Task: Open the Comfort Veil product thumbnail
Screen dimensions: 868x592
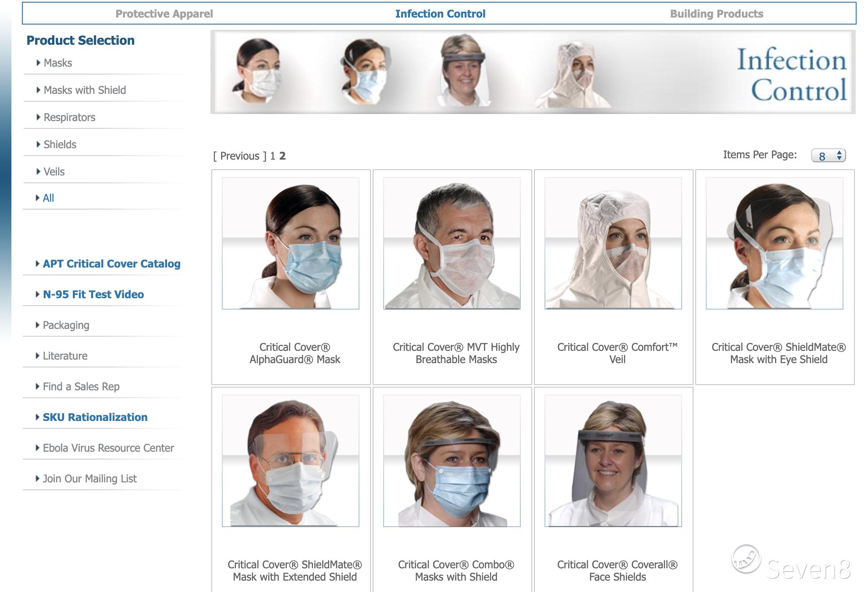Action: coord(613,243)
